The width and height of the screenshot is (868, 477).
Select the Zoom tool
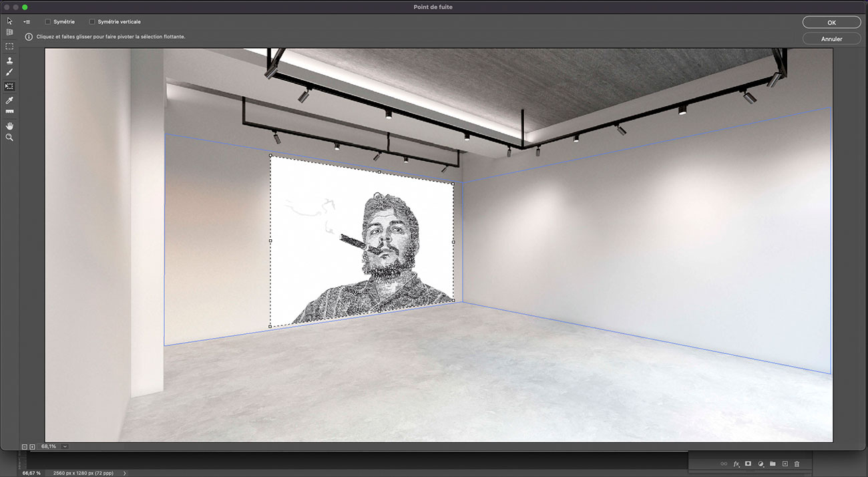[x=9, y=137]
